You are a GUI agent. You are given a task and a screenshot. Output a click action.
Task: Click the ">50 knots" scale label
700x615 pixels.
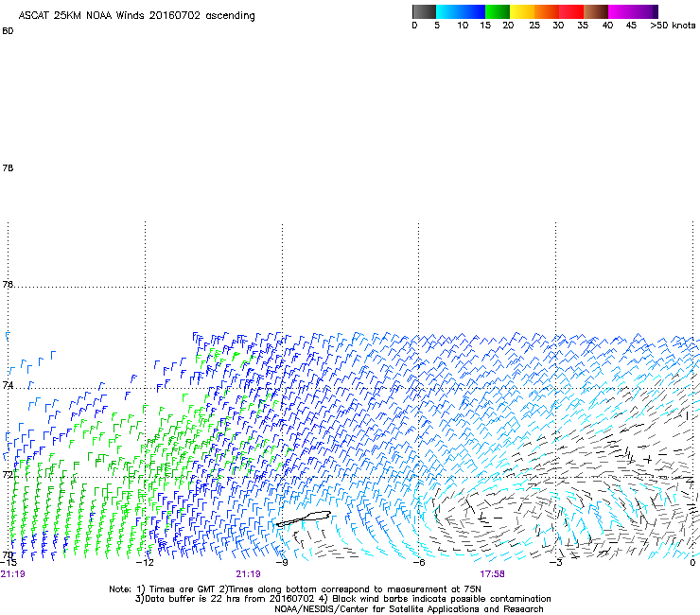(x=673, y=26)
